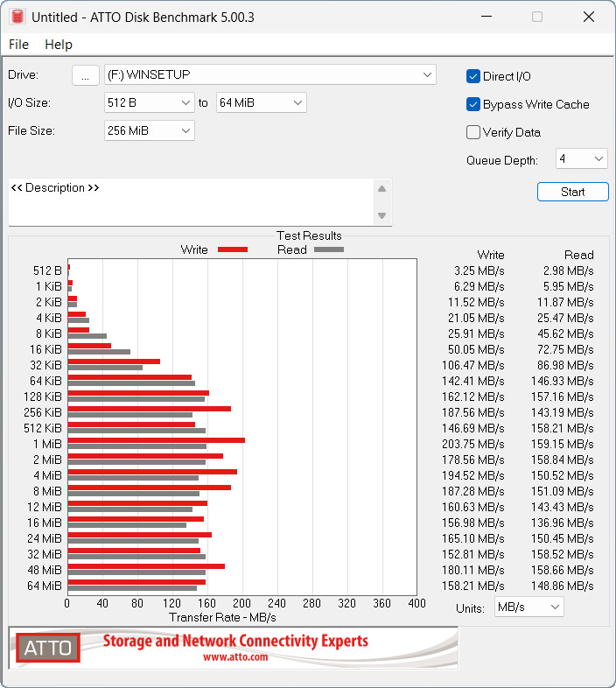Minimize the ATTO Disk Benchmark window
This screenshot has height=688, width=616.
pyautogui.click(x=486, y=17)
